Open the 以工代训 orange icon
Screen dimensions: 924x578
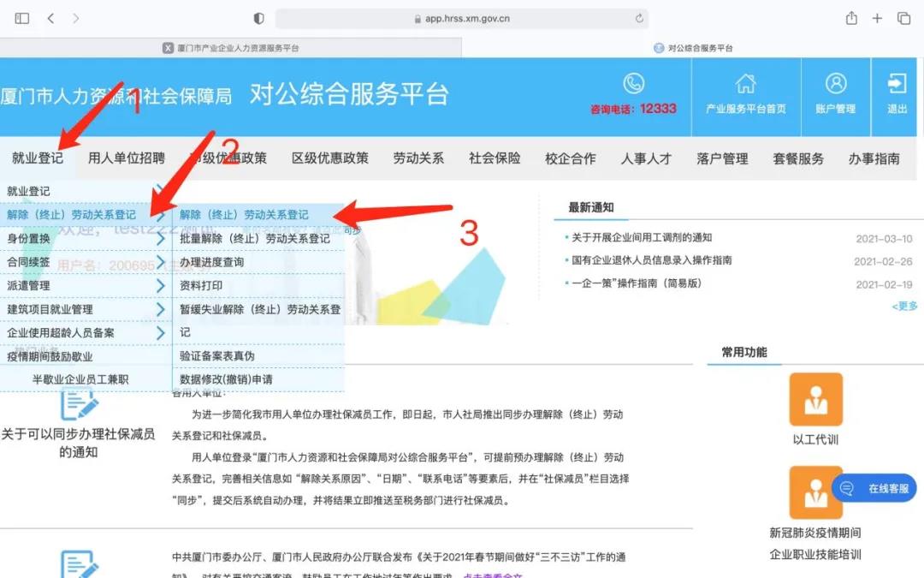pyautogui.click(x=815, y=399)
